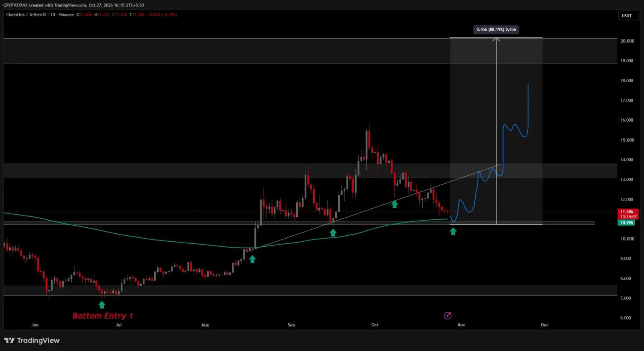This screenshot has height=351, width=644.
Task: Click the measurement label 9.456 (88.19%)
Action: point(496,29)
